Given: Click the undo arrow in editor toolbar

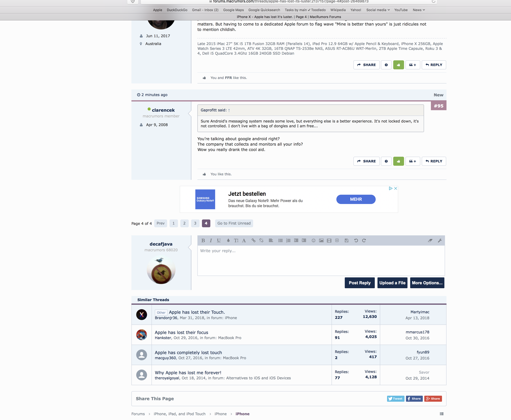Looking at the screenshot, I should coord(356,240).
